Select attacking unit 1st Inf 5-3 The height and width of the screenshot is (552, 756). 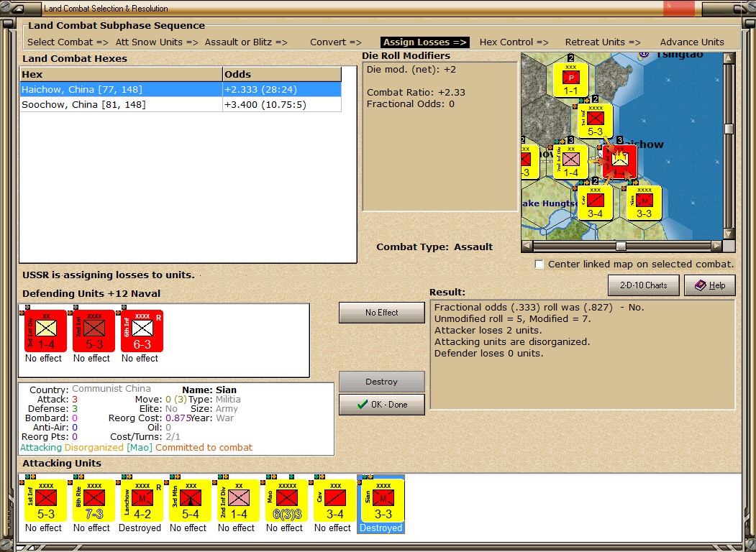coord(45,500)
